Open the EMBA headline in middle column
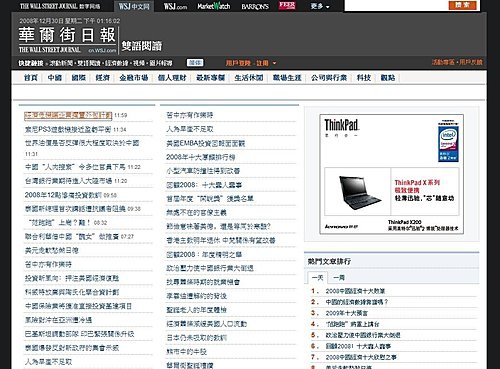 206,143
